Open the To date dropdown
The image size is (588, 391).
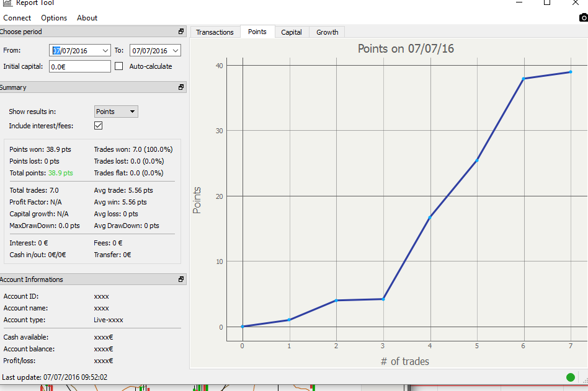tap(176, 51)
